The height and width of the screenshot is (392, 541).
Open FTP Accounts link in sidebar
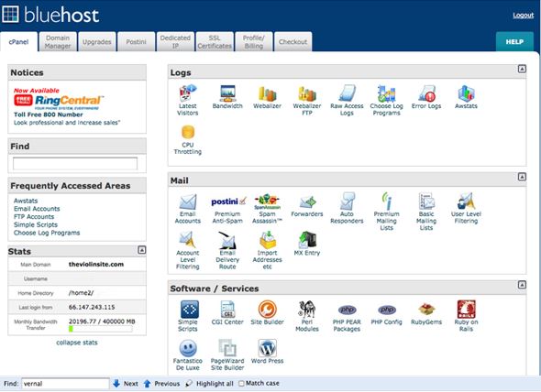click(x=34, y=216)
